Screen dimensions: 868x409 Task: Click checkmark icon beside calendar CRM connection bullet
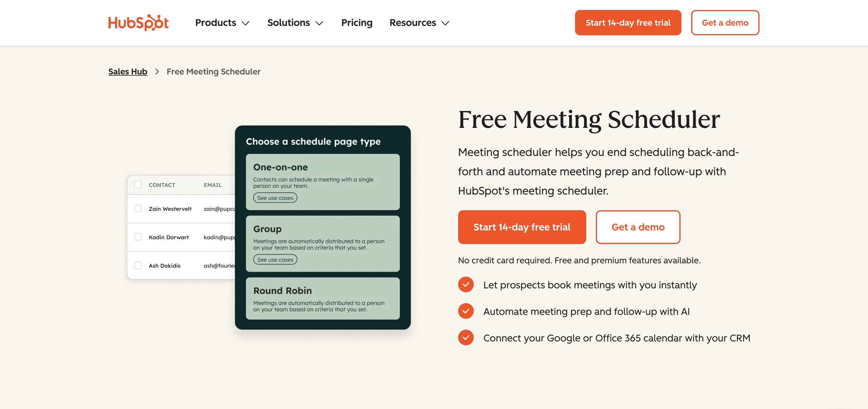tap(466, 338)
